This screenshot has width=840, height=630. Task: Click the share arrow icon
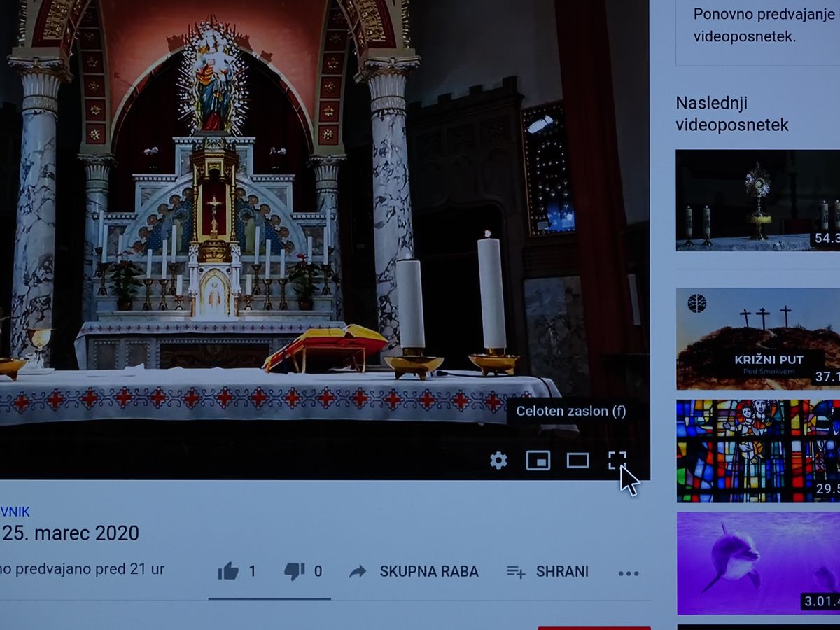pyautogui.click(x=358, y=572)
